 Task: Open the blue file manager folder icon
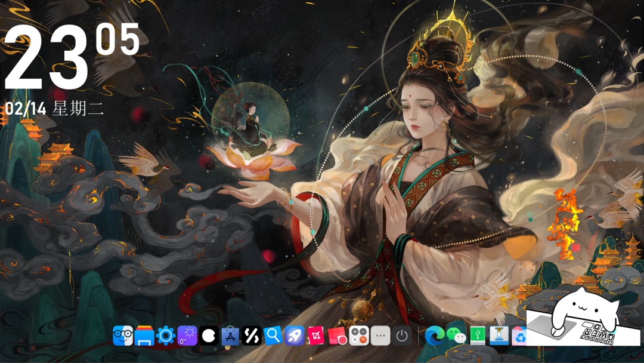point(144,336)
